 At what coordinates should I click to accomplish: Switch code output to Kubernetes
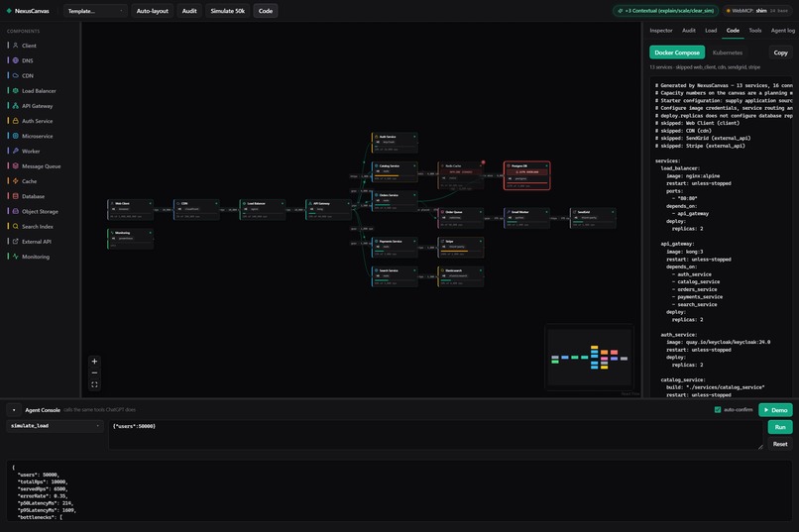coord(728,53)
